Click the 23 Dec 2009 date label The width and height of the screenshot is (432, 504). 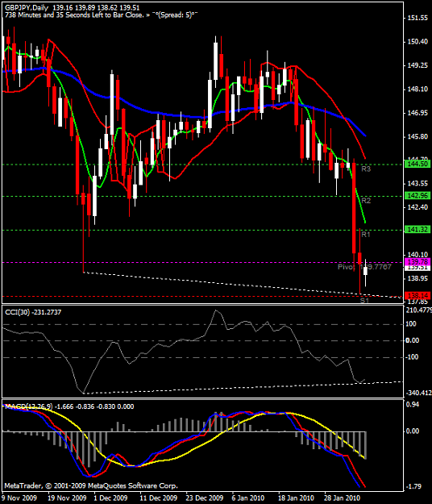(204, 498)
